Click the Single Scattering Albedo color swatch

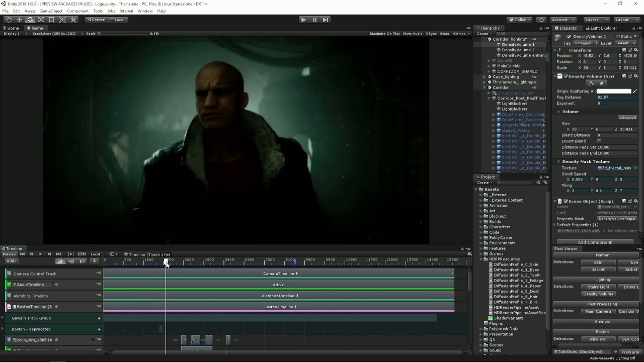[614, 91]
